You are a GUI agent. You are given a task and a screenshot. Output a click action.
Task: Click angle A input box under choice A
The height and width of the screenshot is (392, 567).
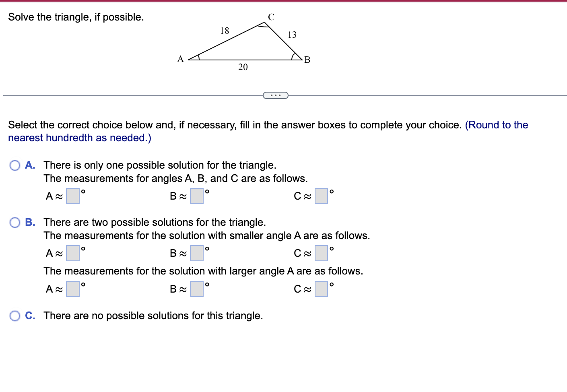[x=72, y=196]
